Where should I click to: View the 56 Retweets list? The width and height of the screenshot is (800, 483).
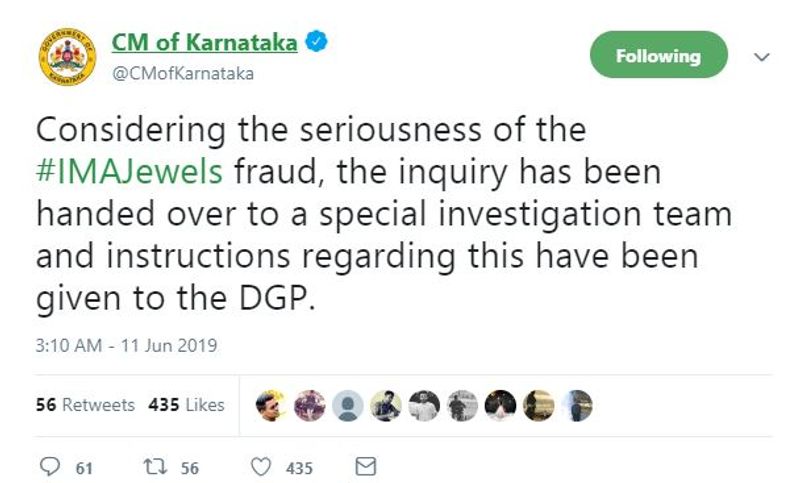pos(85,404)
